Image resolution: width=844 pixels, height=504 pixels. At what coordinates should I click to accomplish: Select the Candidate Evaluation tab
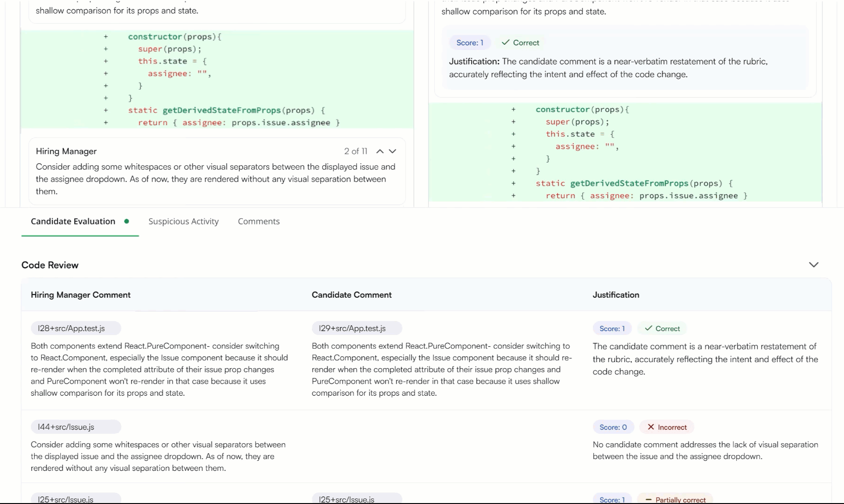point(73,221)
